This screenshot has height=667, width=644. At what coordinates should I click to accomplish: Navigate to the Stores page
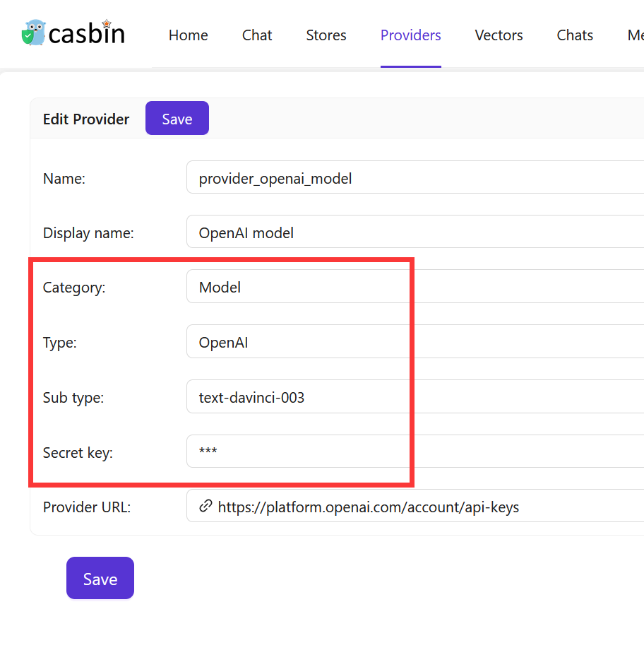click(x=326, y=35)
